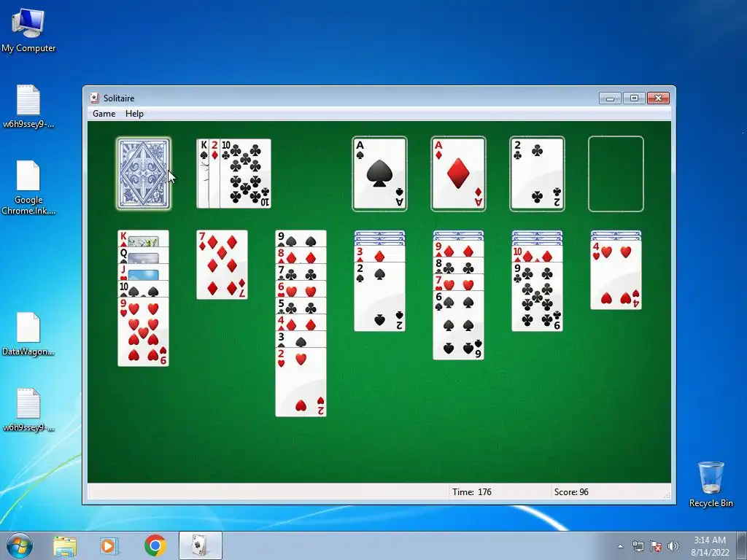Viewport: 747px width, 560px height.
Task: Select the 6 of spades in fifth column
Action: [x=458, y=324]
